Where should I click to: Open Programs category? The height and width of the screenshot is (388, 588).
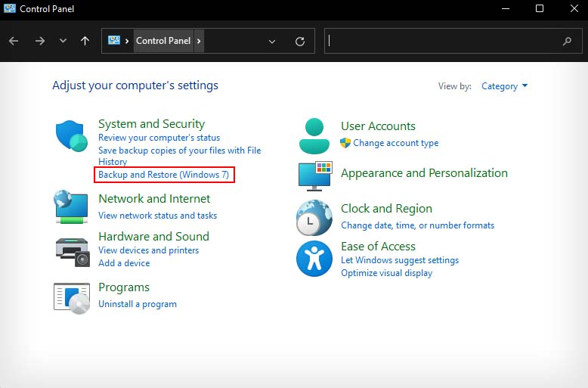[x=124, y=287]
